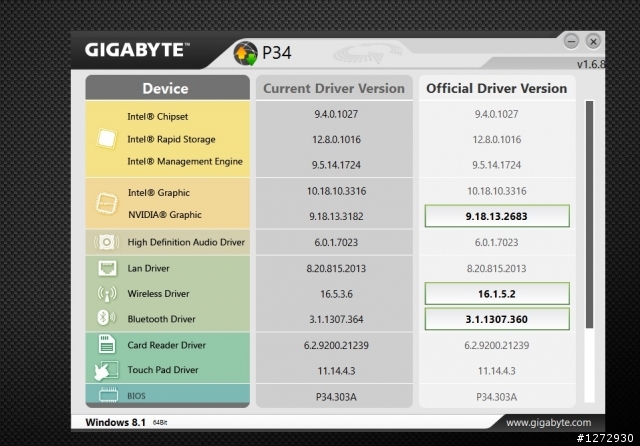The width and height of the screenshot is (640, 446).
Task: Select the Card Reader Driver label
Action: point(167,345)
